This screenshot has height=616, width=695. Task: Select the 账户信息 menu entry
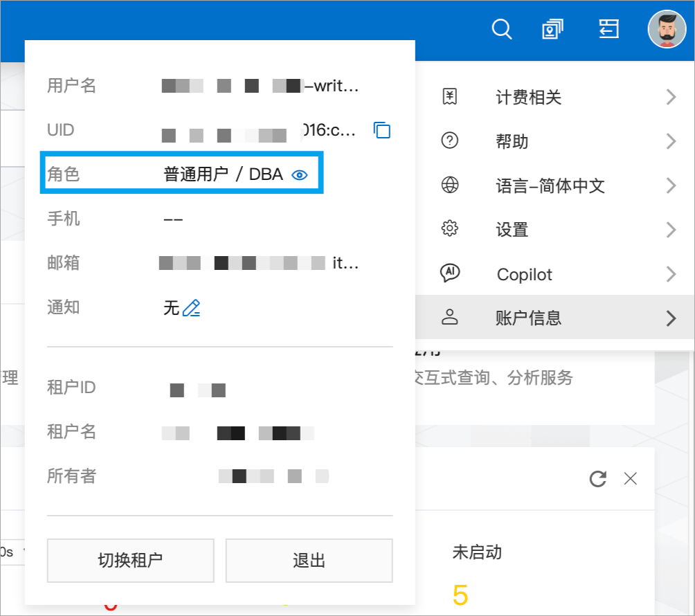[x=555, y=317]
